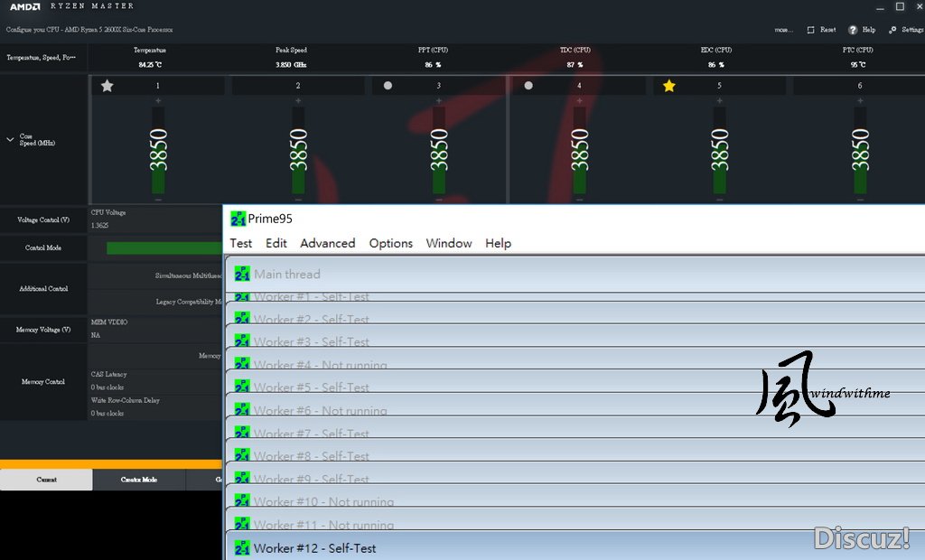The width and height of the screenshot is (925, 560).
Task: Open the Settings gear icon in Ryzen Master
Action: tap(892, 30)
